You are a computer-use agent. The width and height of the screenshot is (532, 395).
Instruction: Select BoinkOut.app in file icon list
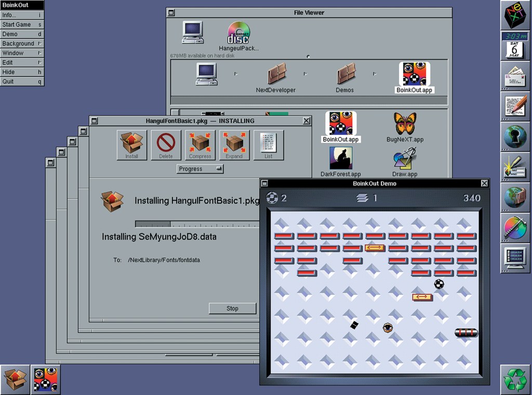pos(341,127)
